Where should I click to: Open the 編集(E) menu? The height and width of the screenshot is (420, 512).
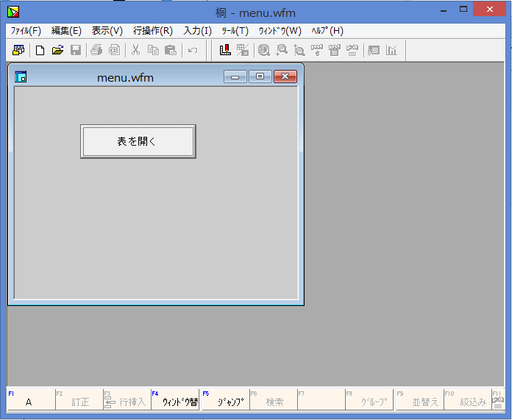pos(66,31)
